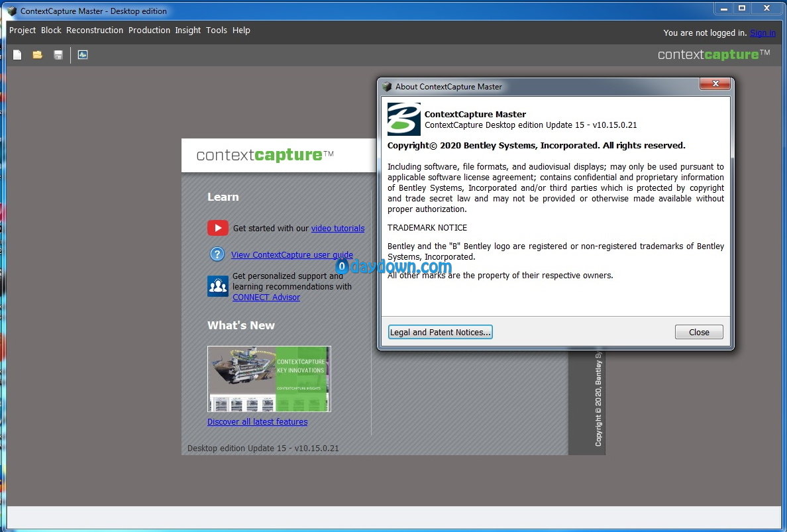Screen dimensions: 787x532
Task: Open the Block menu
Action: point(51,30)
